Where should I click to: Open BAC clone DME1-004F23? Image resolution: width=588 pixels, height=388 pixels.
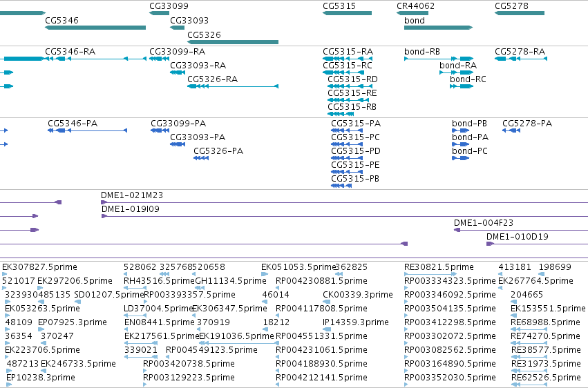[521, 230]
